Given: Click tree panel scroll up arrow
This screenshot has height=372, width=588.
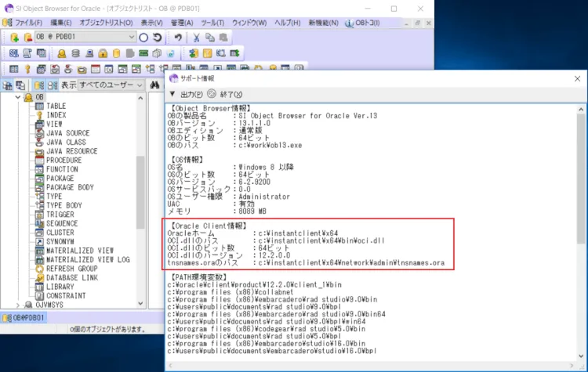Looking at the screenshot, I should point(140,98).
